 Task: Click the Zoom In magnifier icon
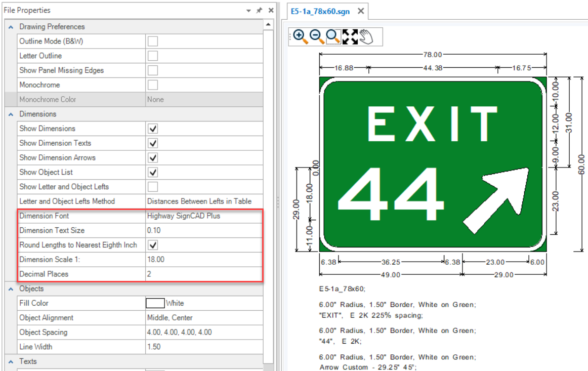(299, 36)
